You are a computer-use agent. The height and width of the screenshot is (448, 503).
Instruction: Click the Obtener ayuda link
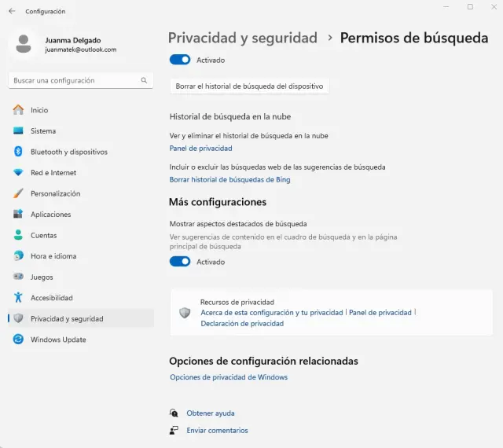(x=210, y=413)
